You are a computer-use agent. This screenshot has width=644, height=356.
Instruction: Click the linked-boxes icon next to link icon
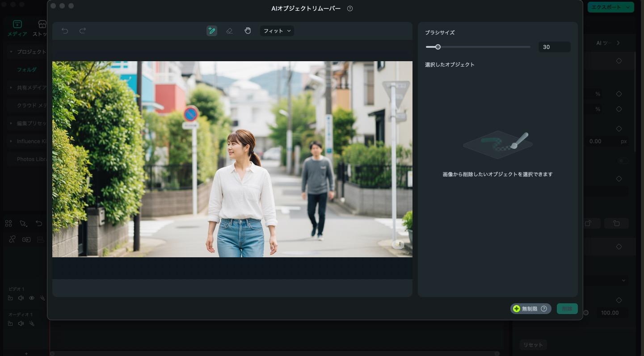coord(26,239)
